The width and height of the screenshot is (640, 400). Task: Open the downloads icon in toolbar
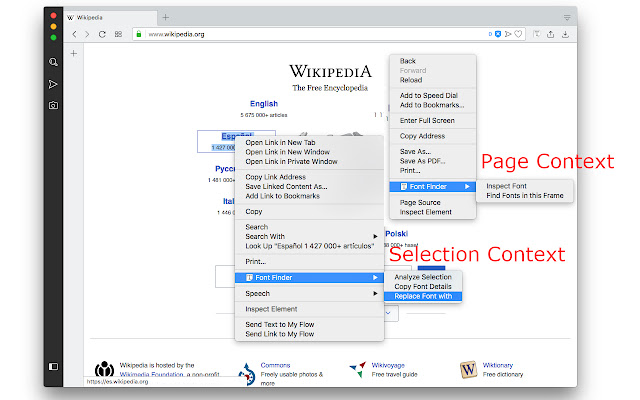pyautogui.click(x=565, y=34)
